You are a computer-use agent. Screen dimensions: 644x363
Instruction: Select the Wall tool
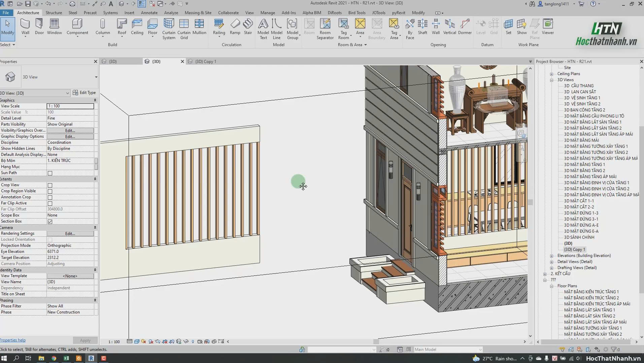click(x=25, y=27)
